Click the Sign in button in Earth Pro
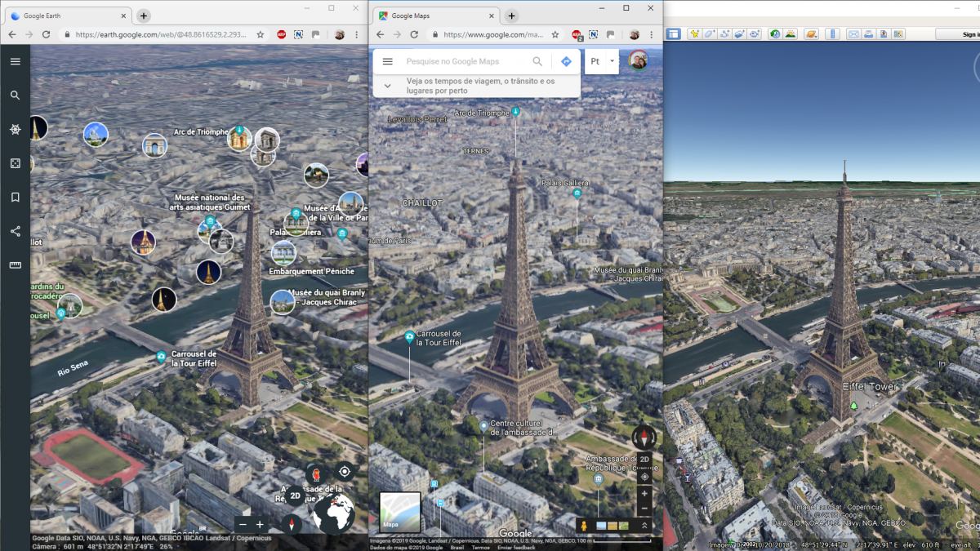The width and height of the screenshot is (980, 551). [x=958, y=34]
